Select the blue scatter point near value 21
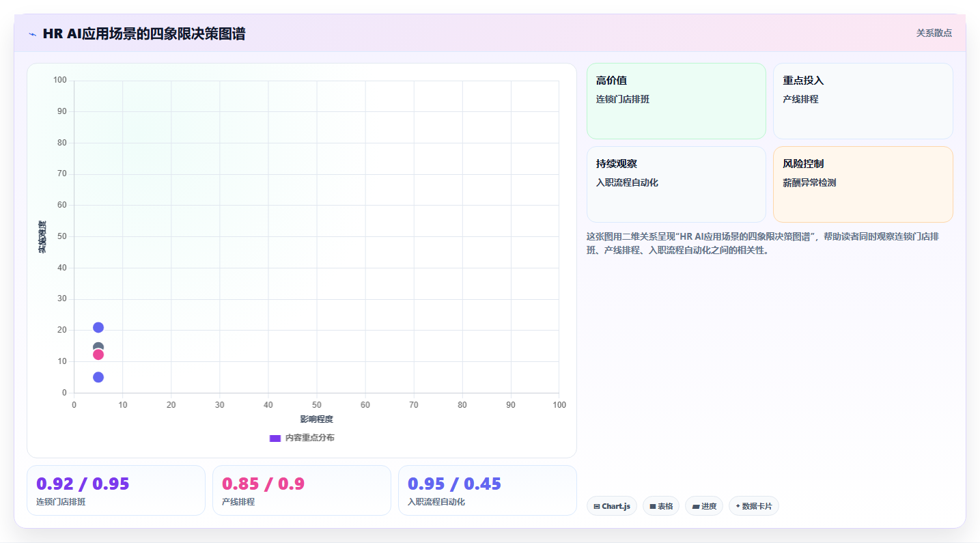Screen dimensions: 980x543 [x=98, y=327]
